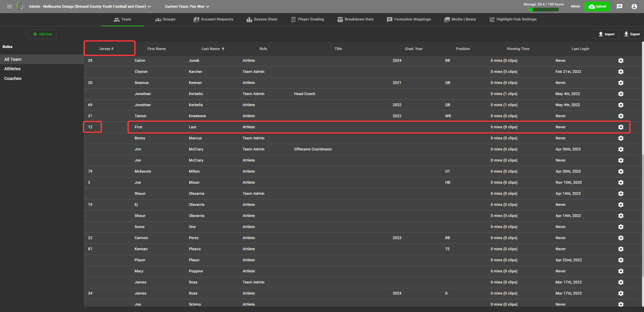This screenshot has width=644, height=312.
Task: Open the hamburger navigation menu
Action: pos(9,6)
